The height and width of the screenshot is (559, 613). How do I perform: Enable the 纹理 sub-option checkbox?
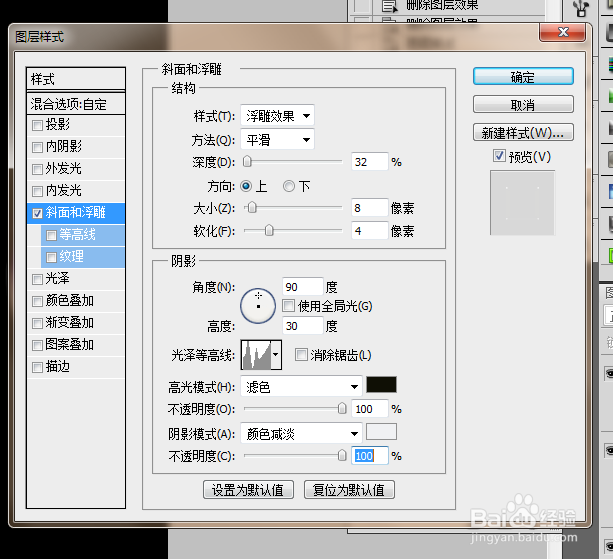pyautogui.click(x=51, y=257)
